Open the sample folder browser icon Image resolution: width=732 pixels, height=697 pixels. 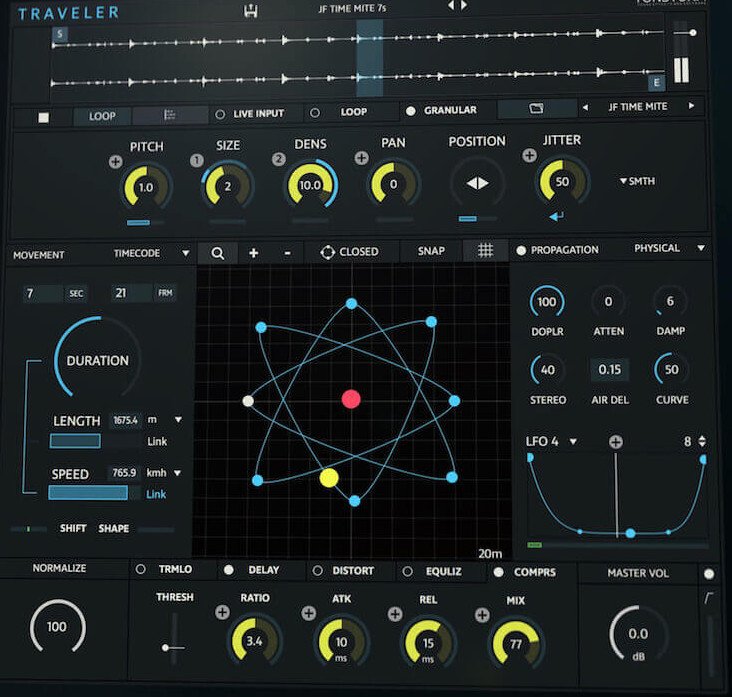(x=536, y=108)
